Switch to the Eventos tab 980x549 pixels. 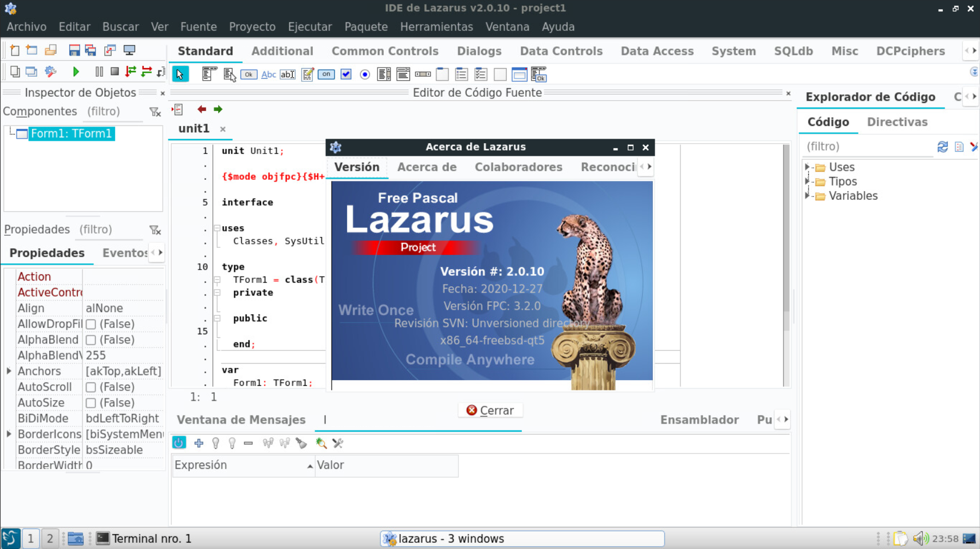click(x=125, y=253)
